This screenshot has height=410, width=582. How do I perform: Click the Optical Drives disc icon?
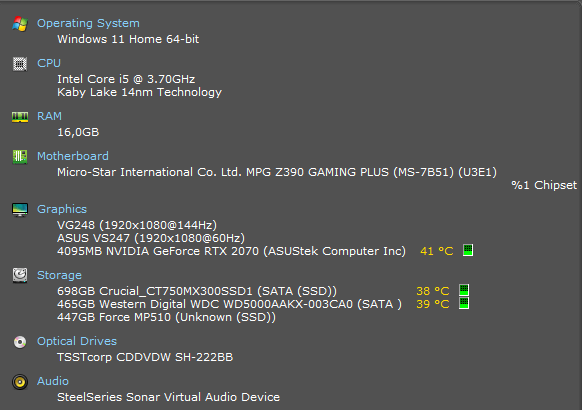[x=20, y=342]
